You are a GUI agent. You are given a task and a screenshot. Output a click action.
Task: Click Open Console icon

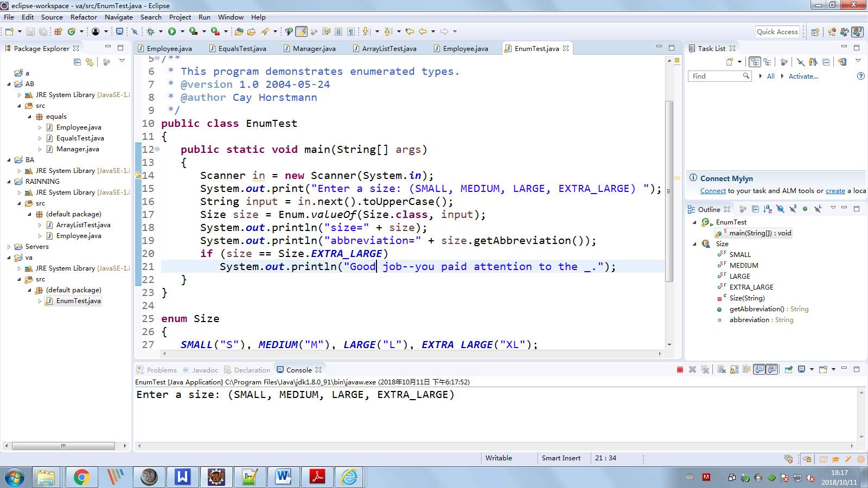[x=823, y=369]
